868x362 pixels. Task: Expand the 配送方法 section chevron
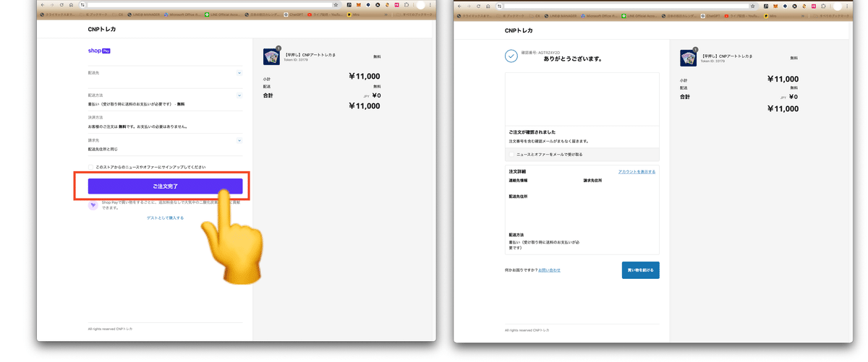point(239,95)
